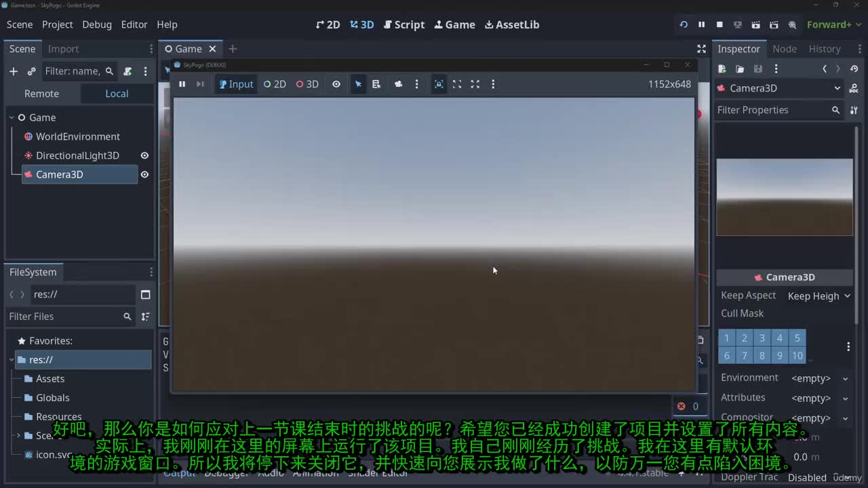Viewport: 868px width, 488px height.
Task: Add a new node with the plus icon
Action: 13,71
